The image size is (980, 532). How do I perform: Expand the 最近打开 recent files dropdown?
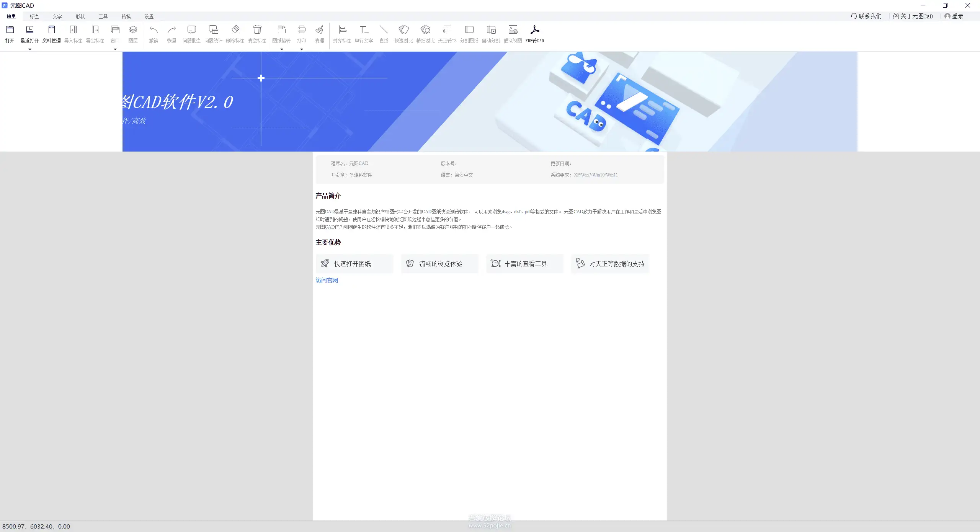point(30,49)
